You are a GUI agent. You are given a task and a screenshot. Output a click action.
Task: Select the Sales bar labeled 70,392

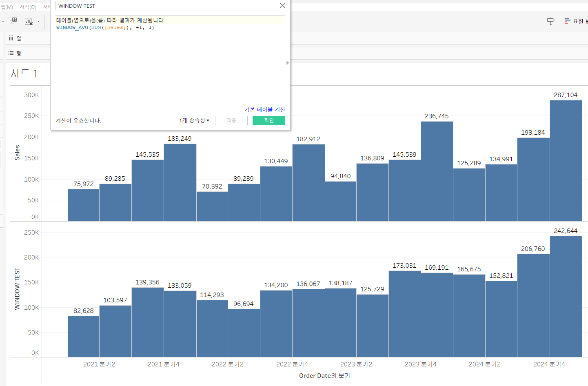pos(212,206)
